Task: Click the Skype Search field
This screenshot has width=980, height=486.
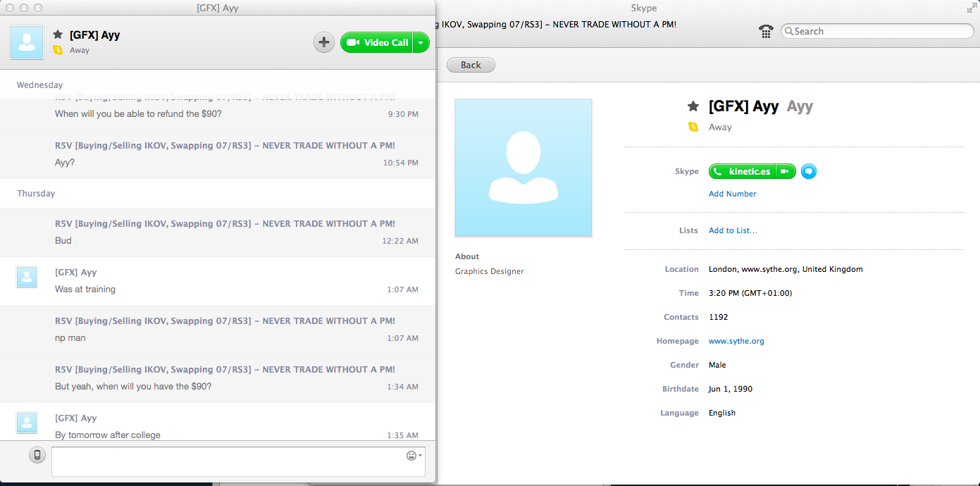Action: click(x=877, y=31)
